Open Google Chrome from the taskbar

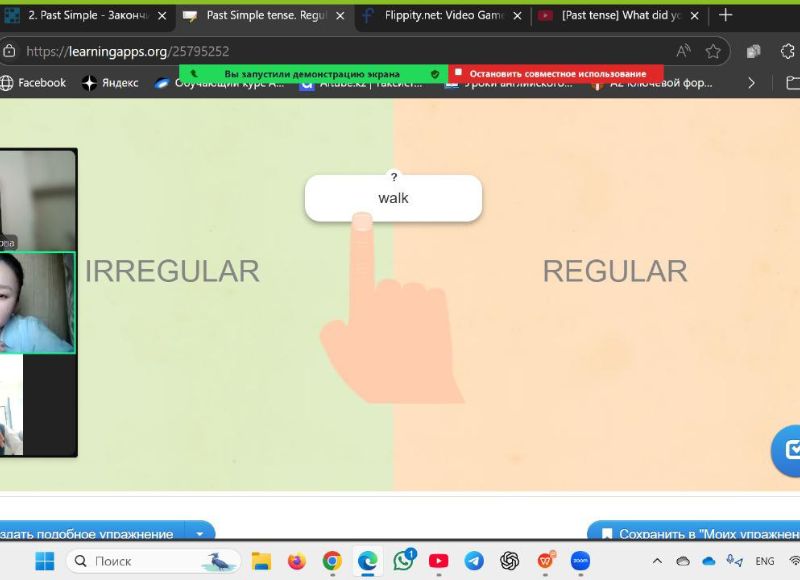[332, 561]
